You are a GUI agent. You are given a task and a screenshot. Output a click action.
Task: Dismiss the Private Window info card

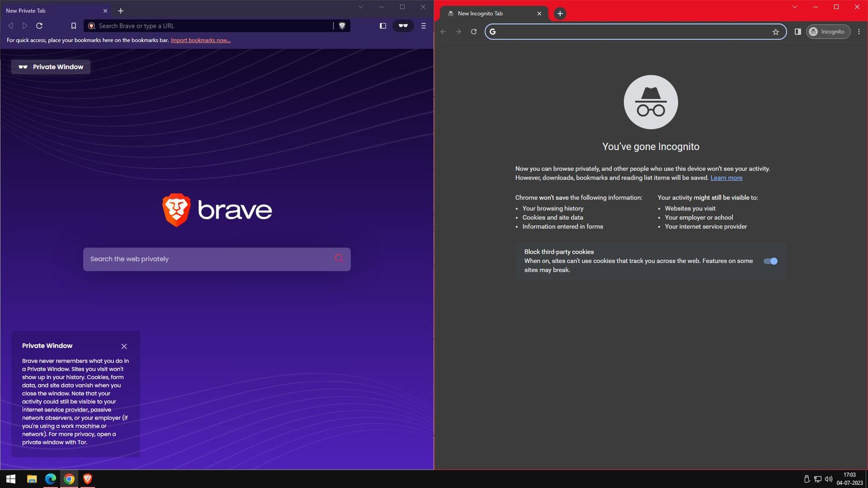pyautogui.click(x=124, y=346)
